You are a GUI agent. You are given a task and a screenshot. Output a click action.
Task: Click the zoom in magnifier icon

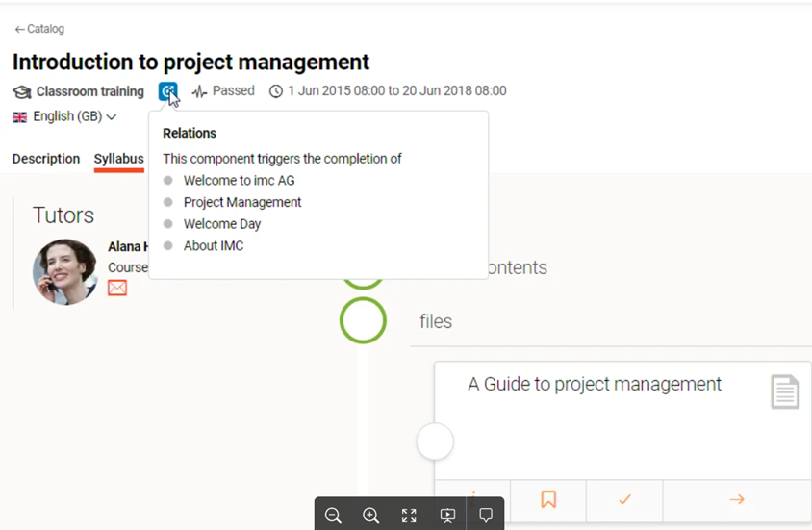370,516
